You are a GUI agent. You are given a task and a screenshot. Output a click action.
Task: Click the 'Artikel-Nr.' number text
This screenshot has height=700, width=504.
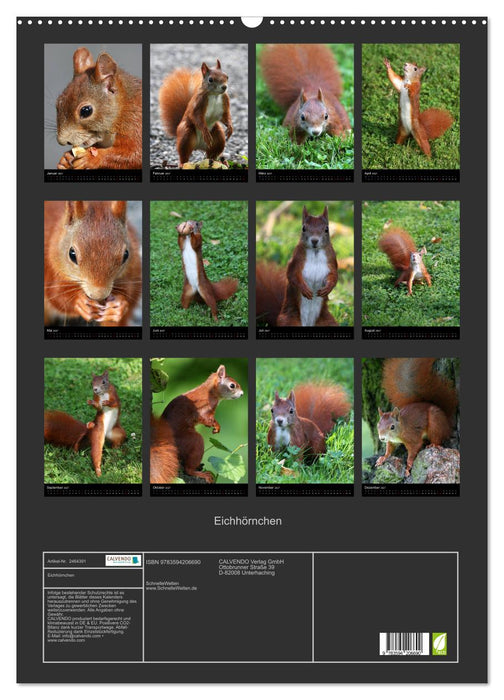coord(67,561)
